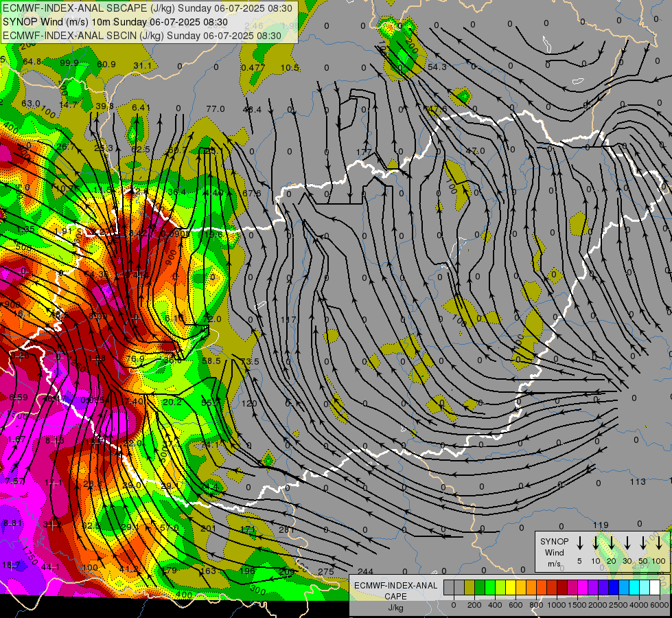Screen dimensions: 672x618
Task: Click the SBCAPE title line in header
Action: (148, 8)
